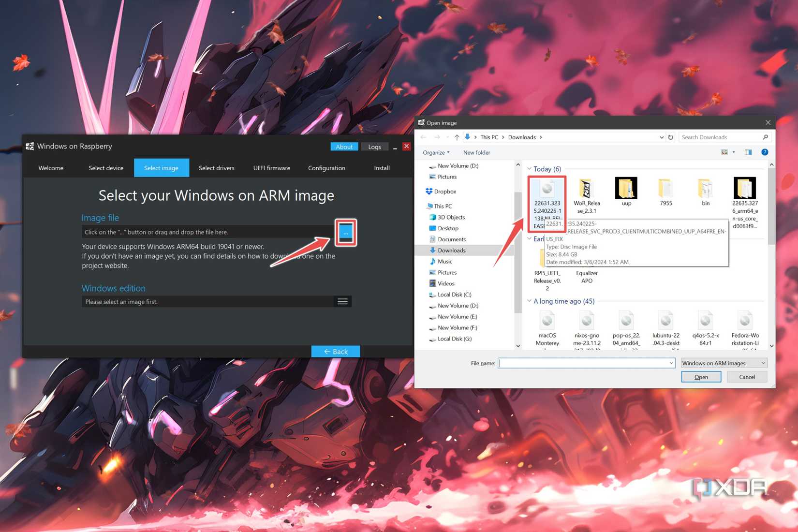798x532 pixels.
Task: Cancel the Open image dialog
Action: point(747,377)
